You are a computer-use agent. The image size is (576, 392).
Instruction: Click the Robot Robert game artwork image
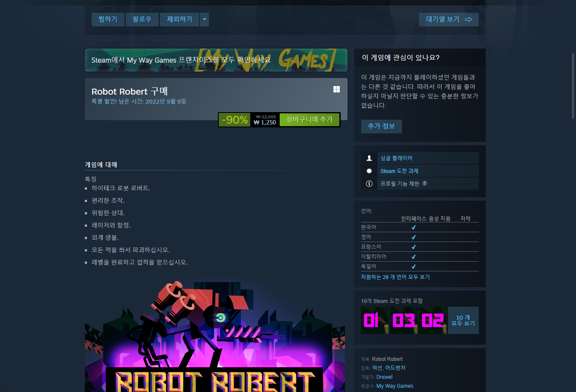click(215, 335)
